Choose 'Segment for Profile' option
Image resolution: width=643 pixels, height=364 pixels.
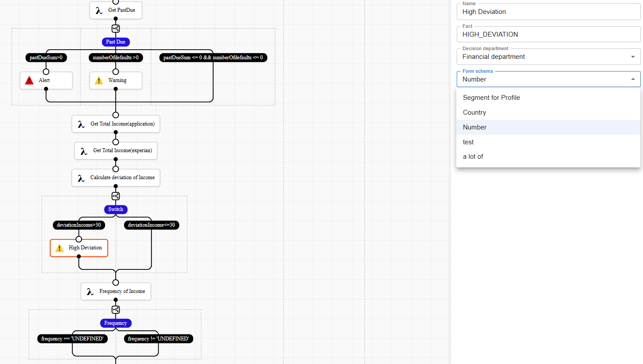[x=491, y=98]
